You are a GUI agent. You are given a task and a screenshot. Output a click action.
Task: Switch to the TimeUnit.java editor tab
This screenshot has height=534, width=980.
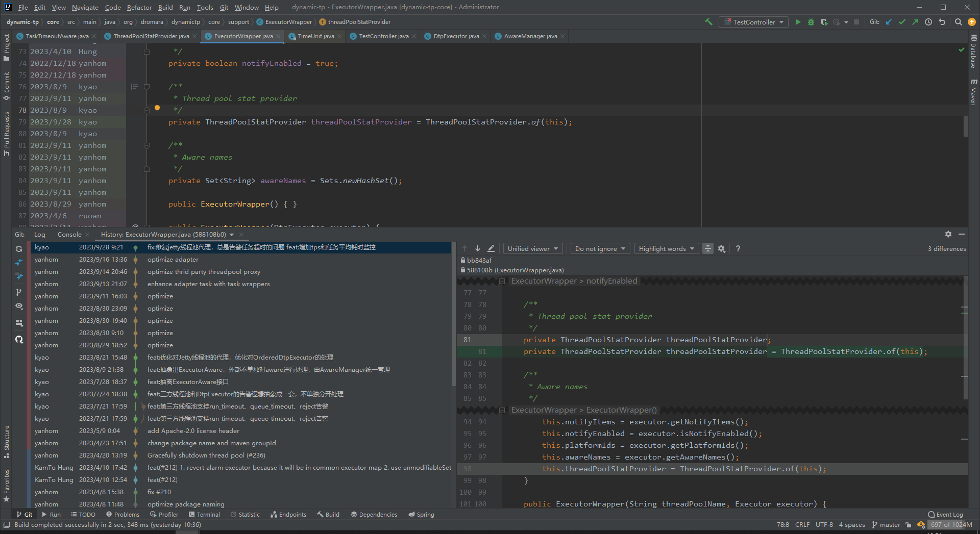pyautogui.click(x=315, y=36)
